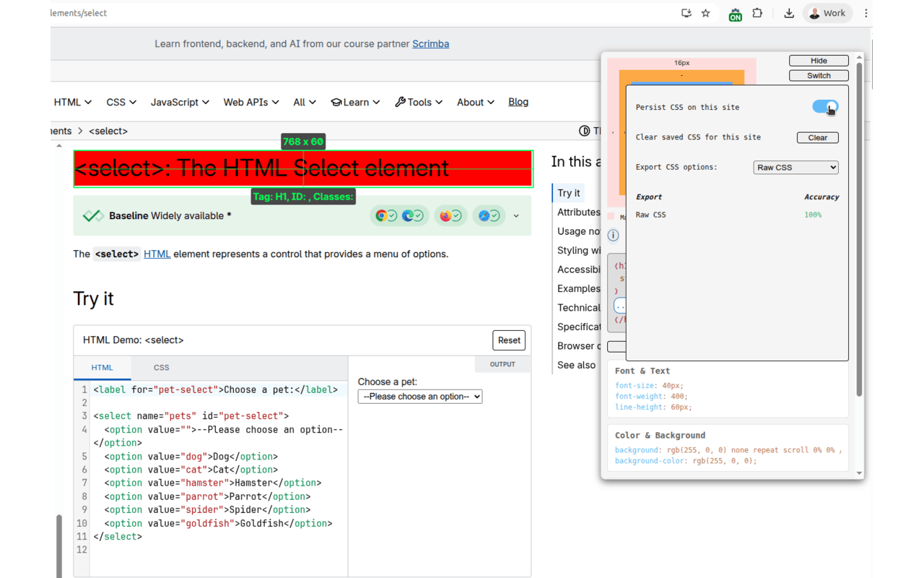The height and width of the screenshot is (578, 924).
Task: Click the Edge browser support icon in Baseline
Action: (407, 215)
